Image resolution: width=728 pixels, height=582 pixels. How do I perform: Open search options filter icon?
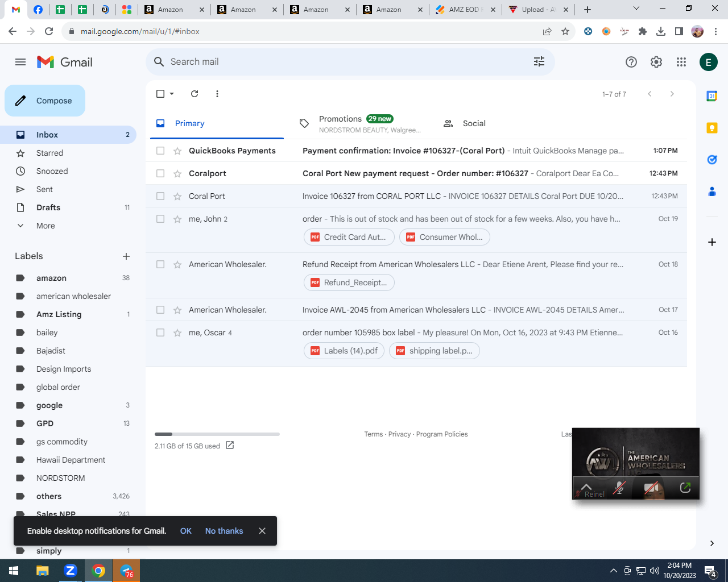tap(539, 62)
